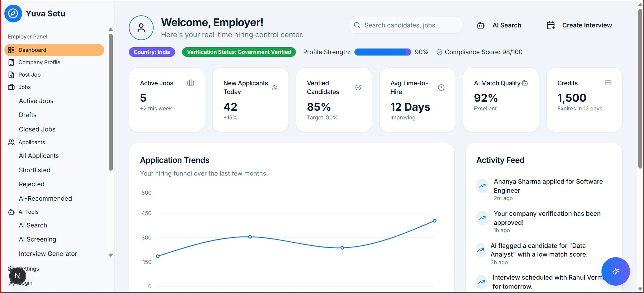The image size is (644, 293).
Task: Click the Jobs briefcase icon in the sidebar
Action: coord(11,87)
